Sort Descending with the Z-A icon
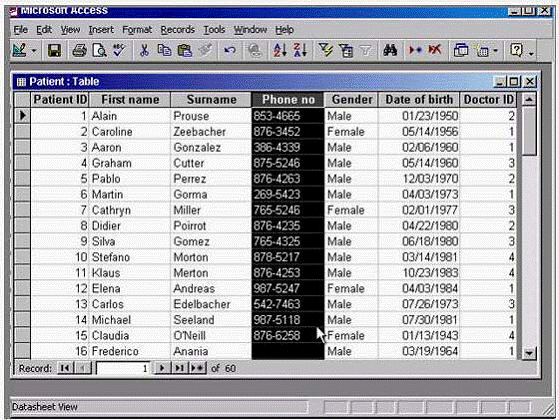 click(300, 50)
